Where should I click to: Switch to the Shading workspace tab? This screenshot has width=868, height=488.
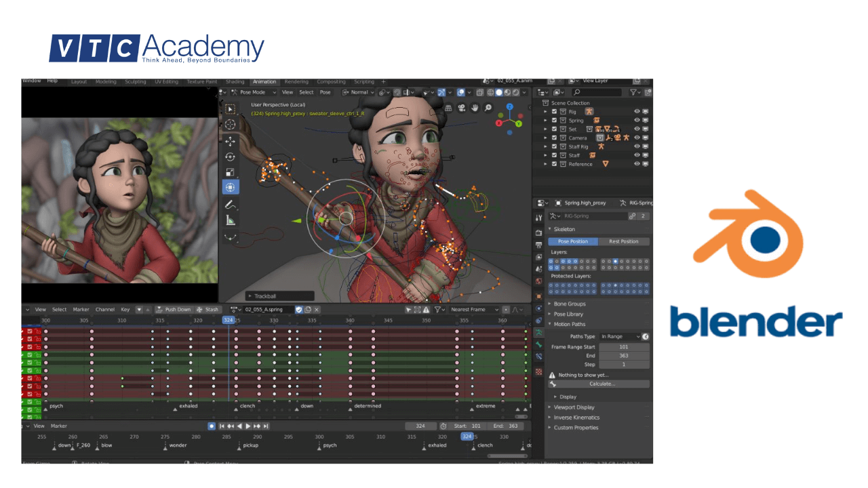point(235,81)
